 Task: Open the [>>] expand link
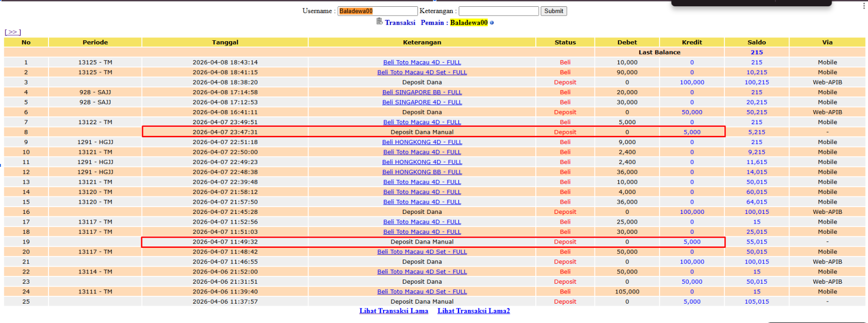click(x=13, y=32)
